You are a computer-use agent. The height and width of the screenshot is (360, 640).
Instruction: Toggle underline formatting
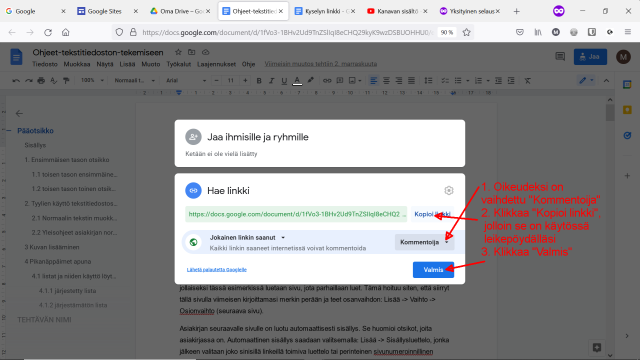pyautogui.click(x=284, y=81)
